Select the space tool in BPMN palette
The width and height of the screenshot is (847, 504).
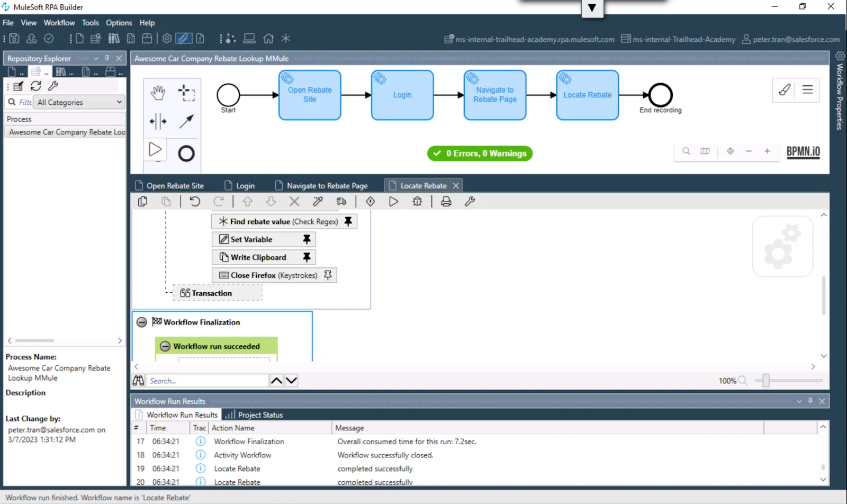pyautogui.click(x=158, y=122)
